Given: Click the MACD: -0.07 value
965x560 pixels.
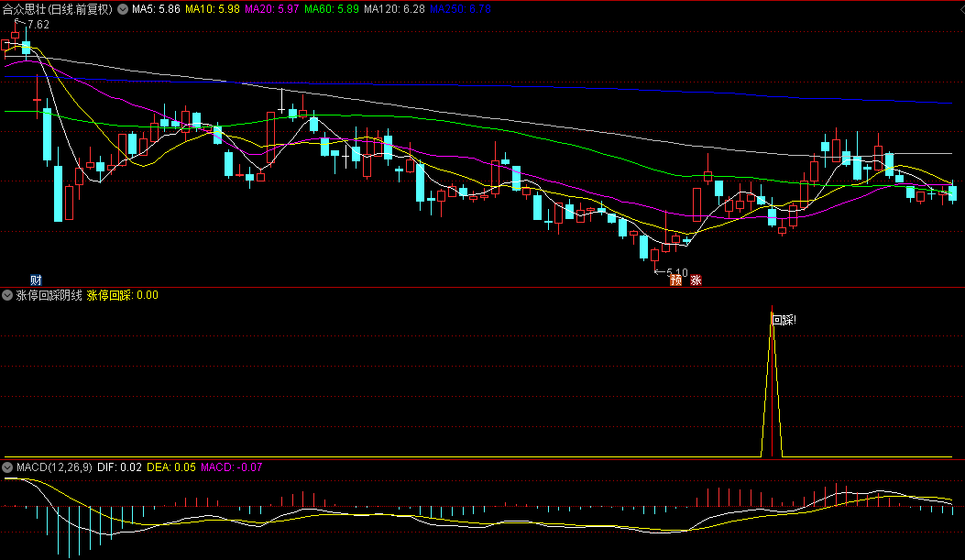Looking at the screenshot, I should (x=232, y=467).
